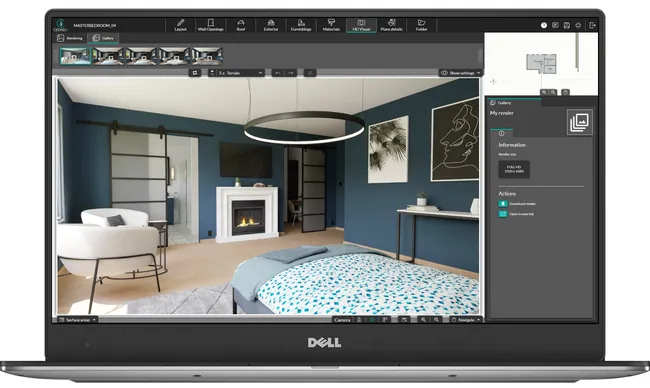Open the Folder step
The image size is (650, 388).
coord(422,25)
